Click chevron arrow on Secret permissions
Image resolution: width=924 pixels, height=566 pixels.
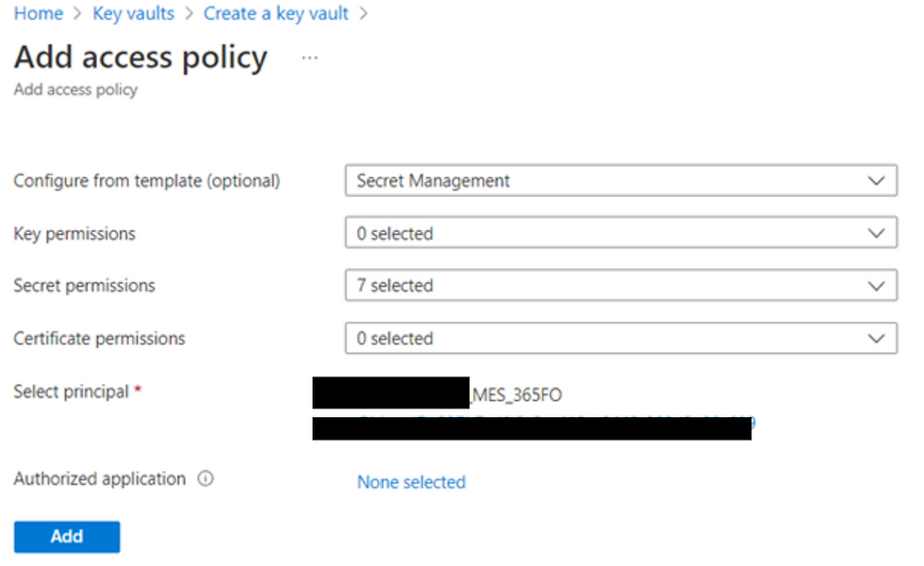pos(876,286)
